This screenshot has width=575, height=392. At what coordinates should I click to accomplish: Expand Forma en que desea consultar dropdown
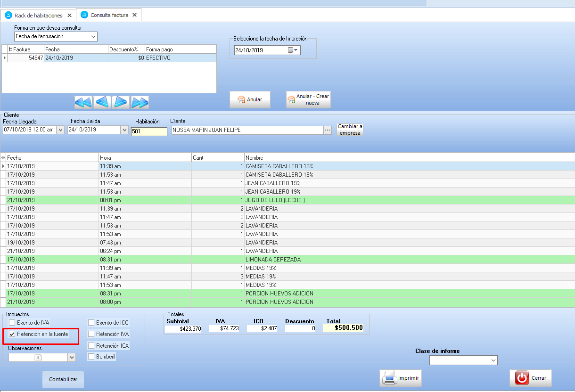[93, 36]
